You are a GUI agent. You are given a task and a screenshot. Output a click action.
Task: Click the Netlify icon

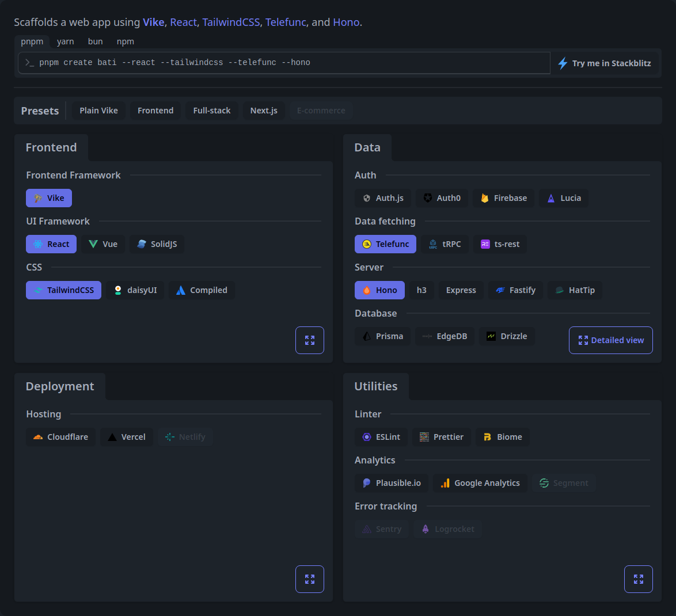(x=170, y=437)
